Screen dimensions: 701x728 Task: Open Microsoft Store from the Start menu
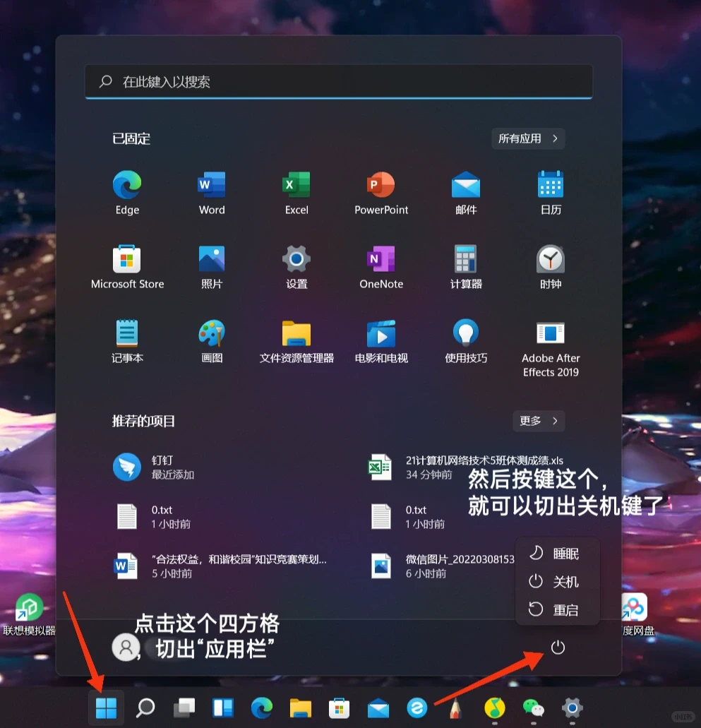pyautogui.click(x=127, y=260)
